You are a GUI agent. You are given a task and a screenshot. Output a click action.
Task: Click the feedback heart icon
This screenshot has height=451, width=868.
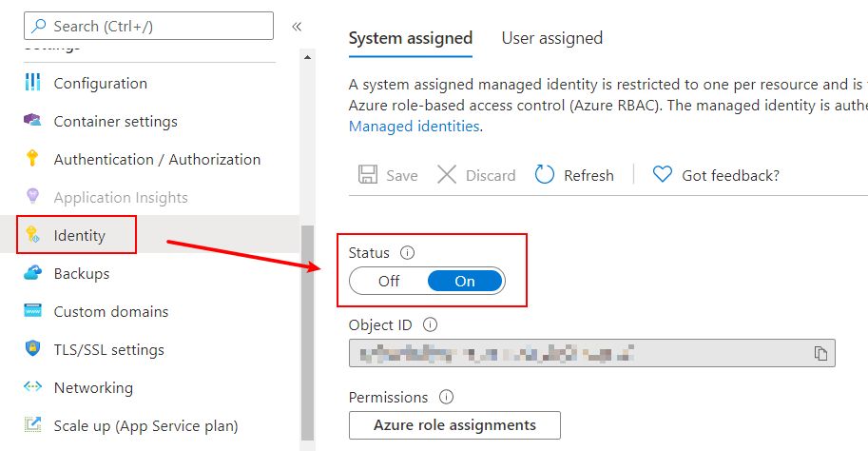662,174
